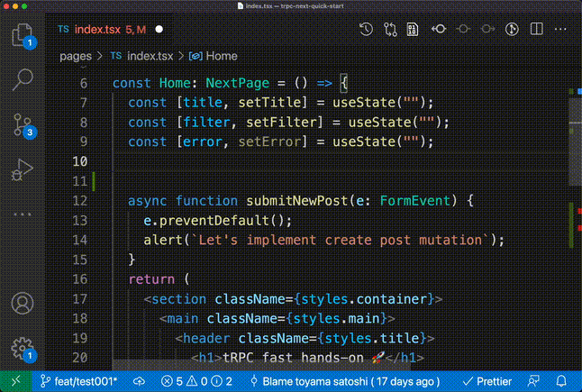Open file history timeline clock icon

pos(366,30)
